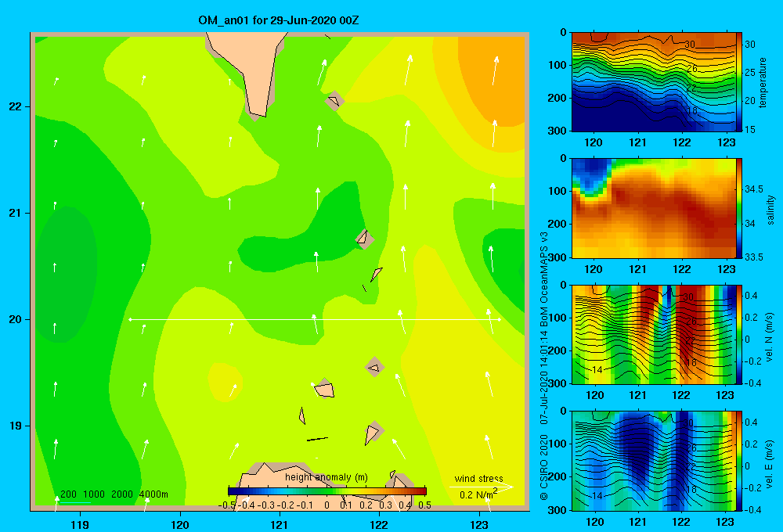The height and width of the screenshot is (532, 783).
Task: Click the 'vel. N (m/s)' colorbar label
Action: click(770, 337)
